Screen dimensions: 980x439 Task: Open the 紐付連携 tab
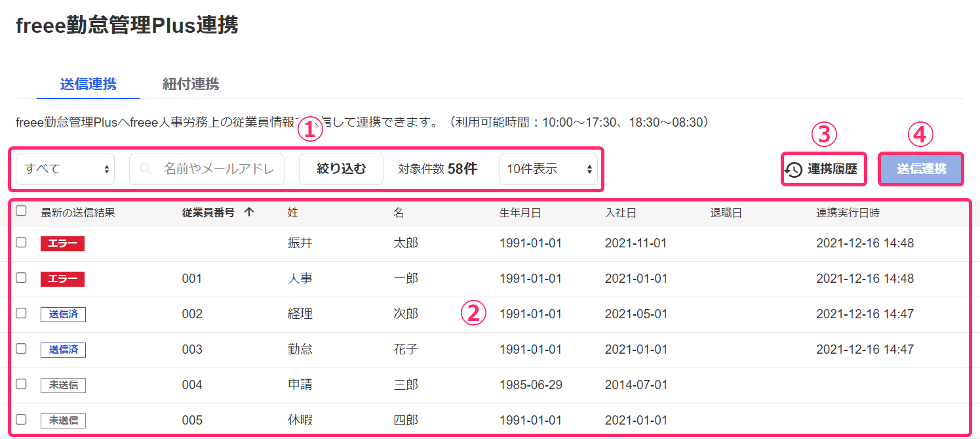tap(191, 84)
